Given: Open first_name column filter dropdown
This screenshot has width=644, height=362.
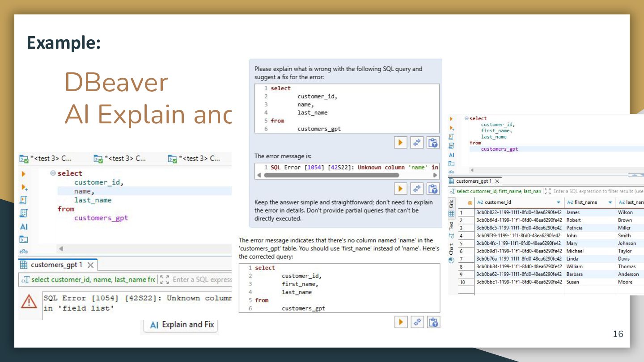Looking at the screenshot, I should tap(610, 202).
